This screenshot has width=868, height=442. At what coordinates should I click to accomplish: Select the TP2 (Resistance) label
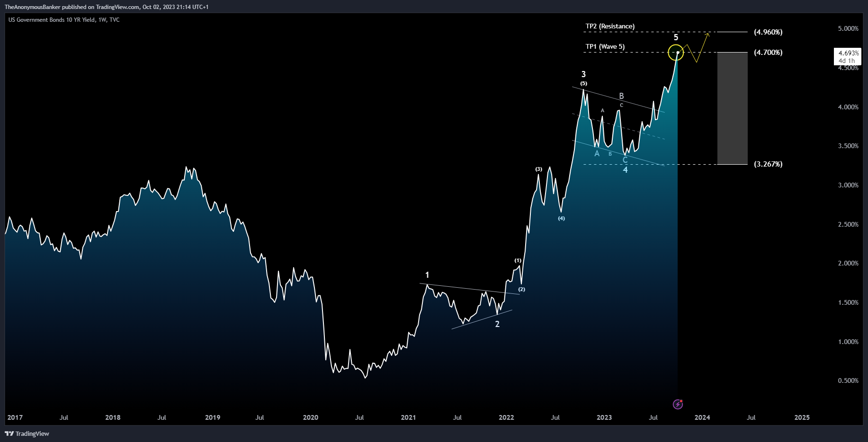click(x=610, y=26)
